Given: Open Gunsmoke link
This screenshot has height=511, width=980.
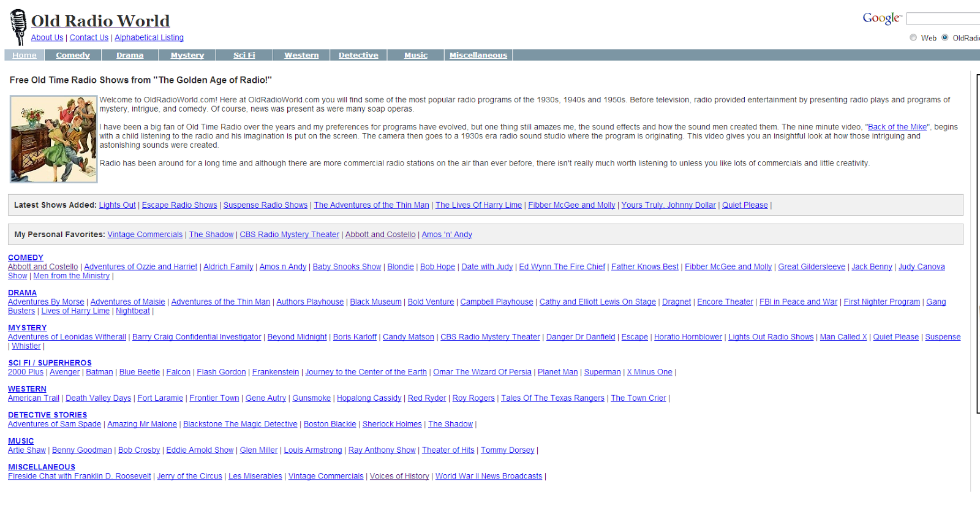Looking at the screenshot, I should tap(311, 398).
